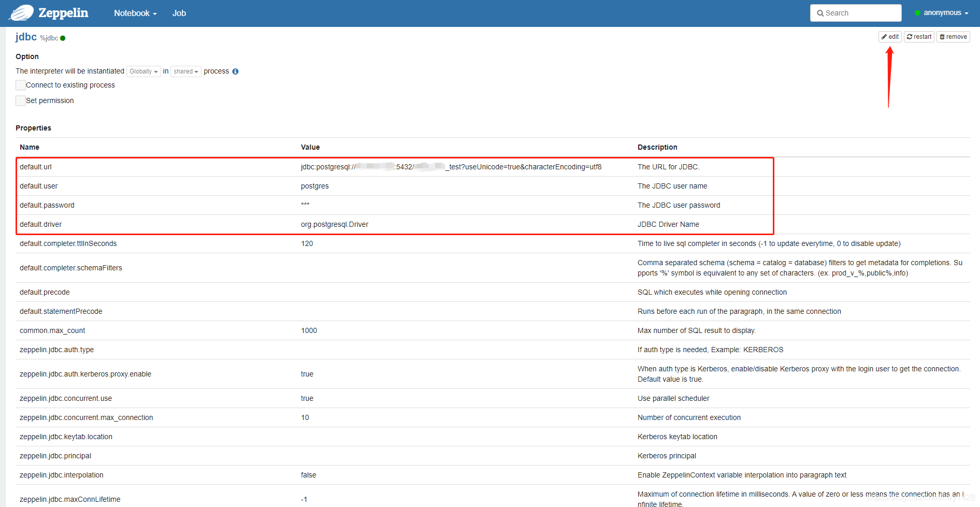
Task: Select default.statementPrecode property name
Action: [61, 311]
